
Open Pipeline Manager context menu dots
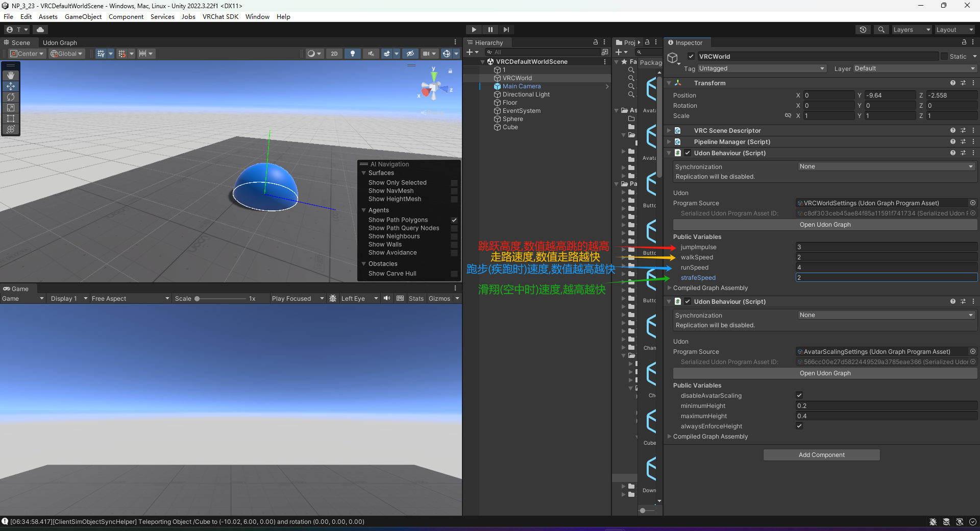point(973,141)
